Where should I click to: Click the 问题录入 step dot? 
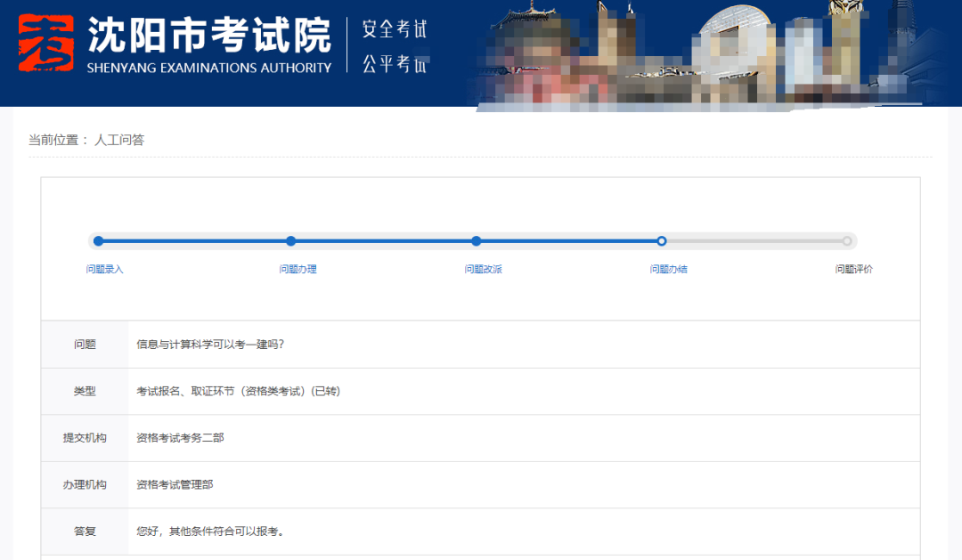[99, 240]
